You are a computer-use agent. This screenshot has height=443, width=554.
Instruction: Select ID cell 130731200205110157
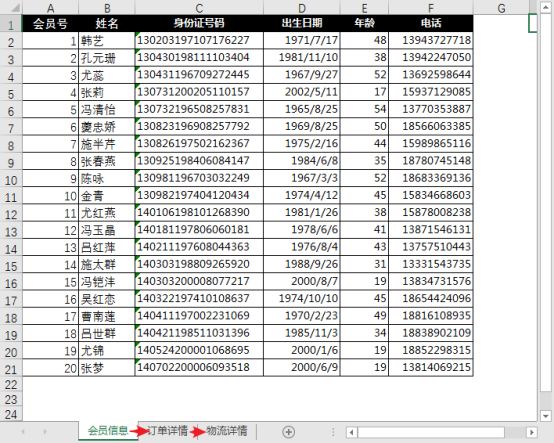pyautogui.click(x=199, y=92)
